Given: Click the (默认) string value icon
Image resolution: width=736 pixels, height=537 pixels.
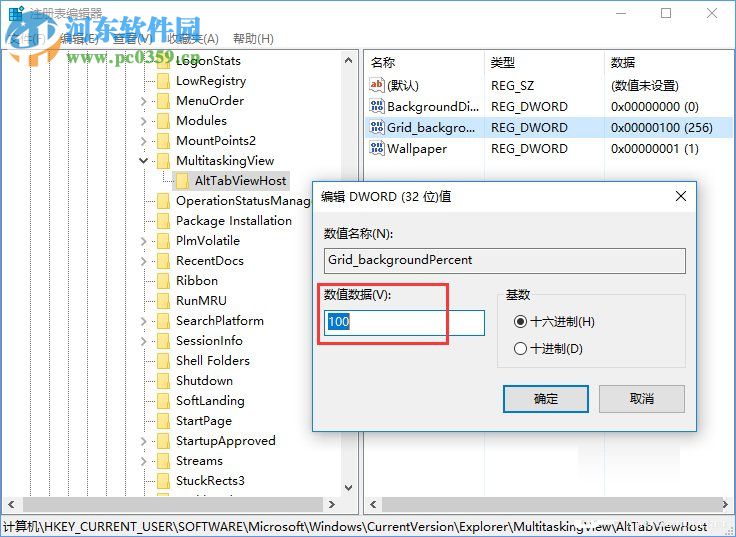Looking at the screenshot, I should click(377, 85).
